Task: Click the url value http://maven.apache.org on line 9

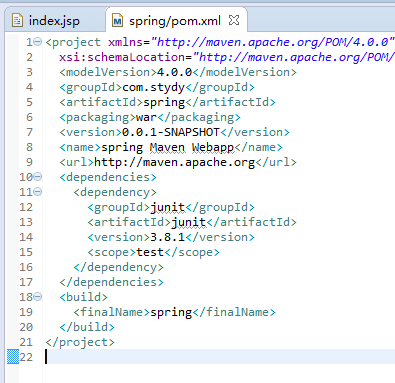Action: click(174, 162)
